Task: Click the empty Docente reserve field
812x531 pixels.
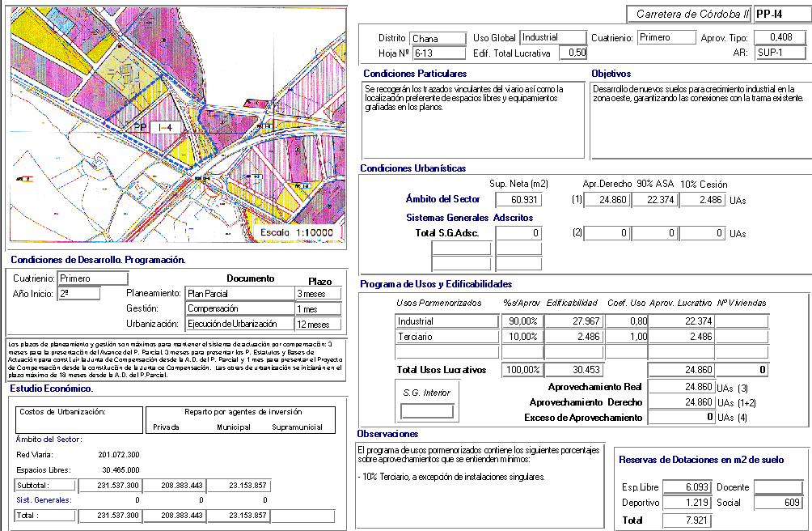Action: tap(779, 487)
